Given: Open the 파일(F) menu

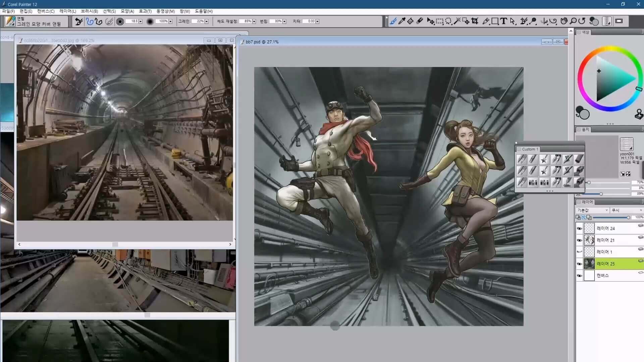Looking at the screenshot, I should 8,11.
